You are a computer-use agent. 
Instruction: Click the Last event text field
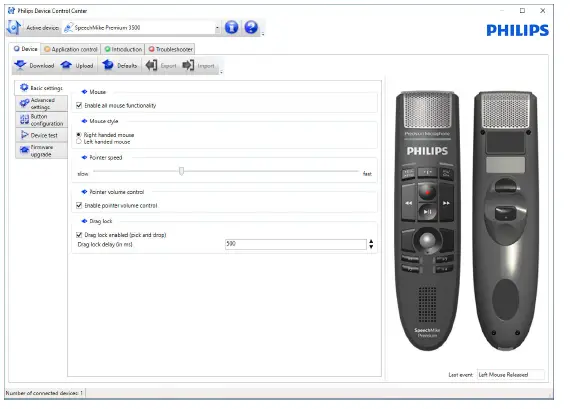[510, 374]
